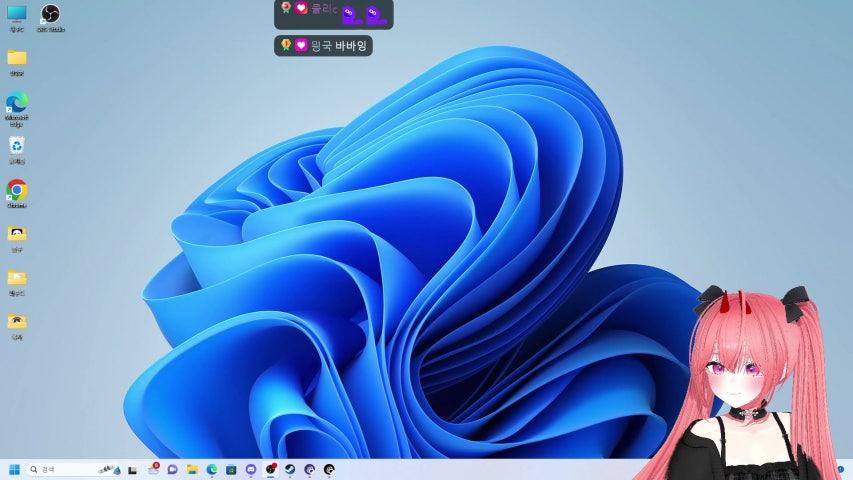Launch Google Chrome from the desktop shortcut
The height and width of the screenshot is (480, 853).
(17, 189)
